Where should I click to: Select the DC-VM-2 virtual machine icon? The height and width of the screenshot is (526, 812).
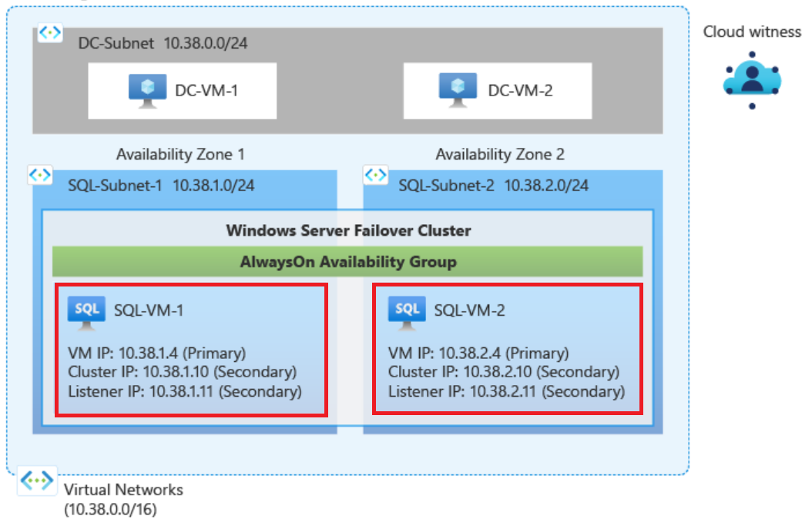458,89
